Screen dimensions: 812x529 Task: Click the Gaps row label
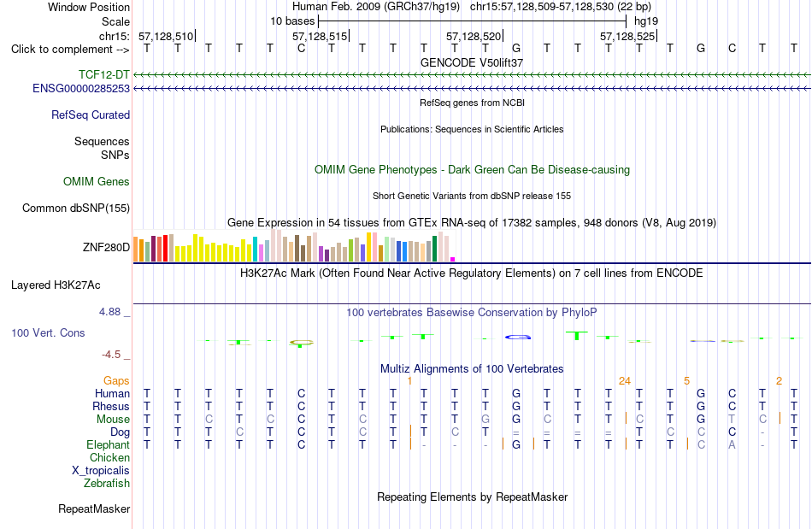click(116, 381)
